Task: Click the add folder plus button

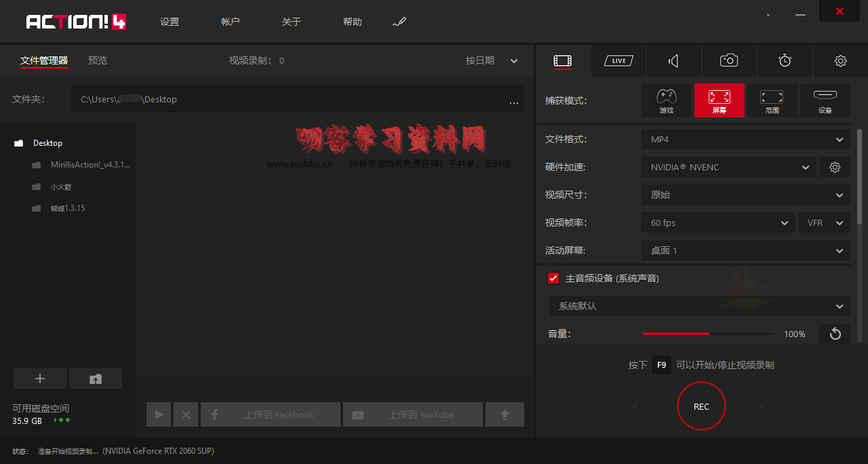Action: 40,379
